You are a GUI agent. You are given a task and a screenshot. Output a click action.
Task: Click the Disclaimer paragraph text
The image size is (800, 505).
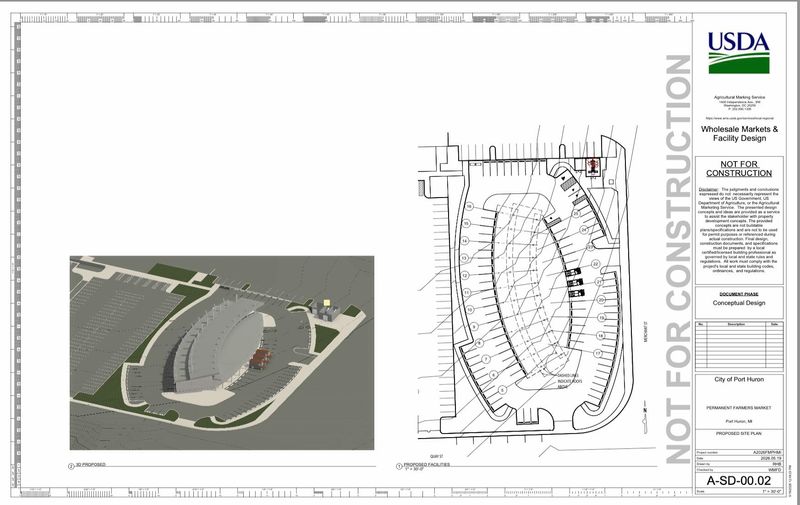coord(739,230)
